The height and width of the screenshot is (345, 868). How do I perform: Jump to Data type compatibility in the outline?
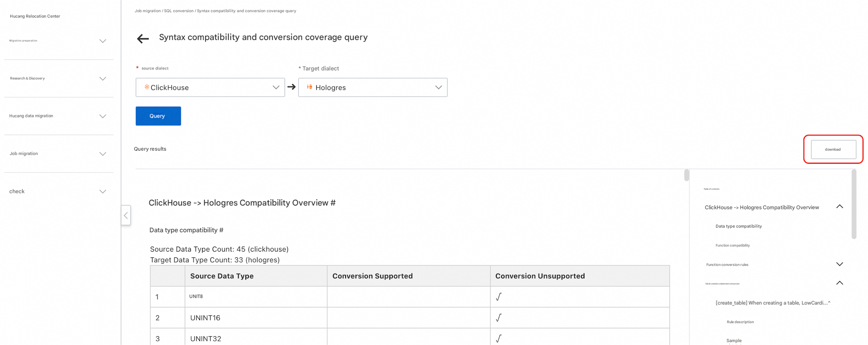pos(739,226)
